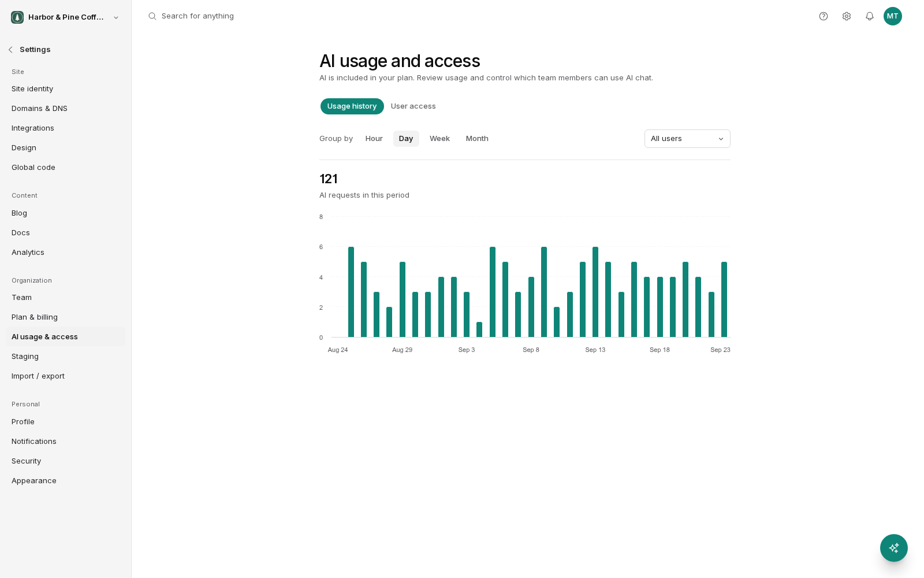Go to Blog content settings

(65, 213)
